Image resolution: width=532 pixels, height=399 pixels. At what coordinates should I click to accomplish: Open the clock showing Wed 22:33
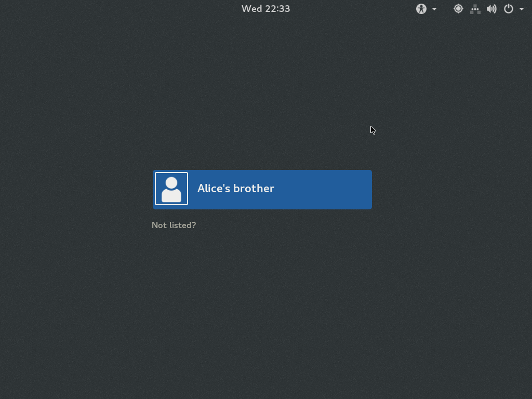(265, 9)
